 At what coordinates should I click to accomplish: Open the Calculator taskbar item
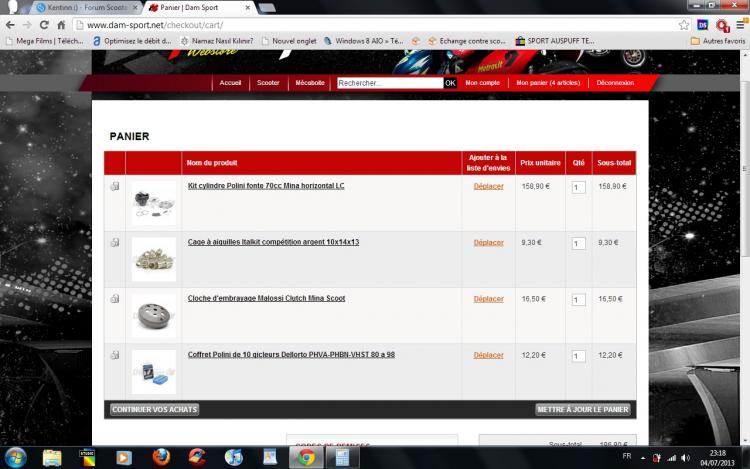point(342,458)
